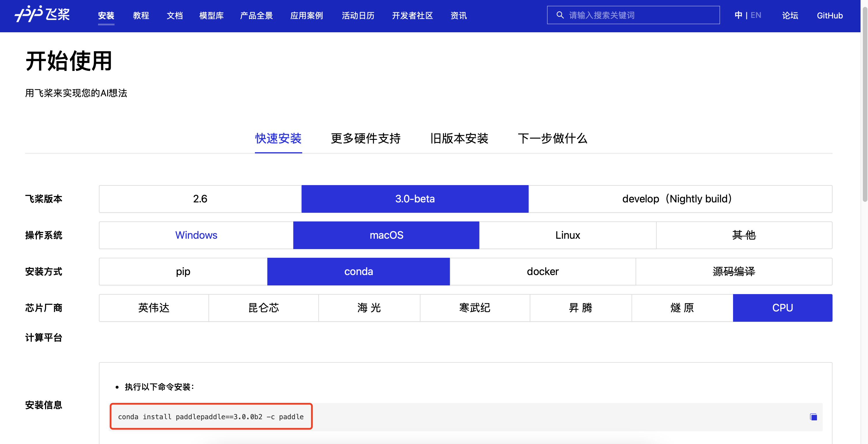Image resolution: width=868 pixels, height=444 pixels.
Task: Open the 安装 nav menu
Action: pyautogui.click(x=106, y=16)
